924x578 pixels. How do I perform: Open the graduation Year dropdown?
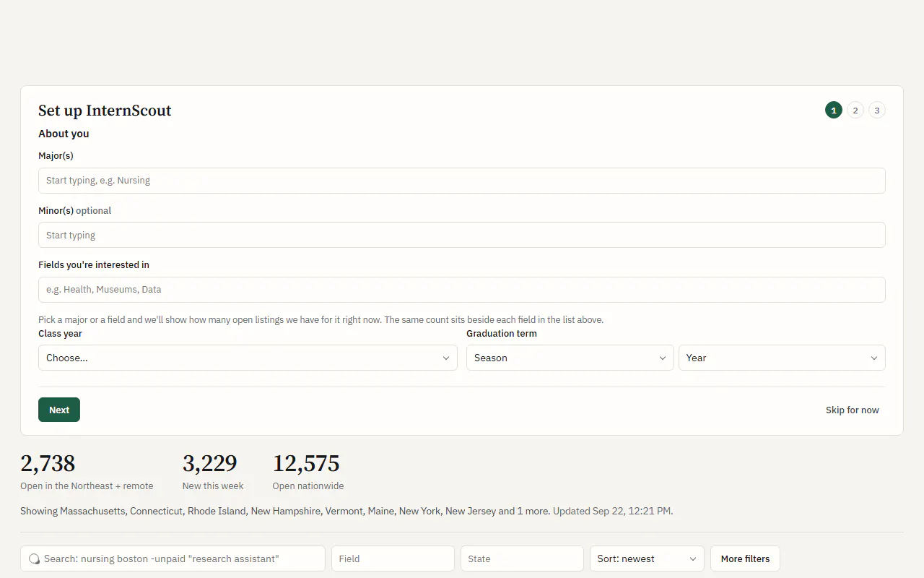click(782, 358)
